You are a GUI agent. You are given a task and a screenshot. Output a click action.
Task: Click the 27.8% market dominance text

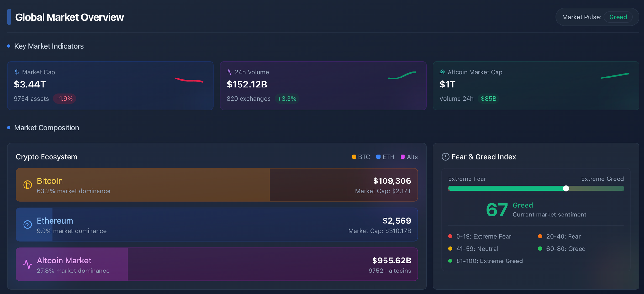73,271
